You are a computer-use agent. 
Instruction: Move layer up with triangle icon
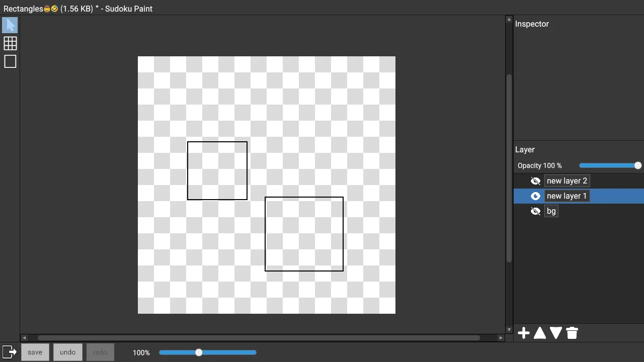click(540, 333)
